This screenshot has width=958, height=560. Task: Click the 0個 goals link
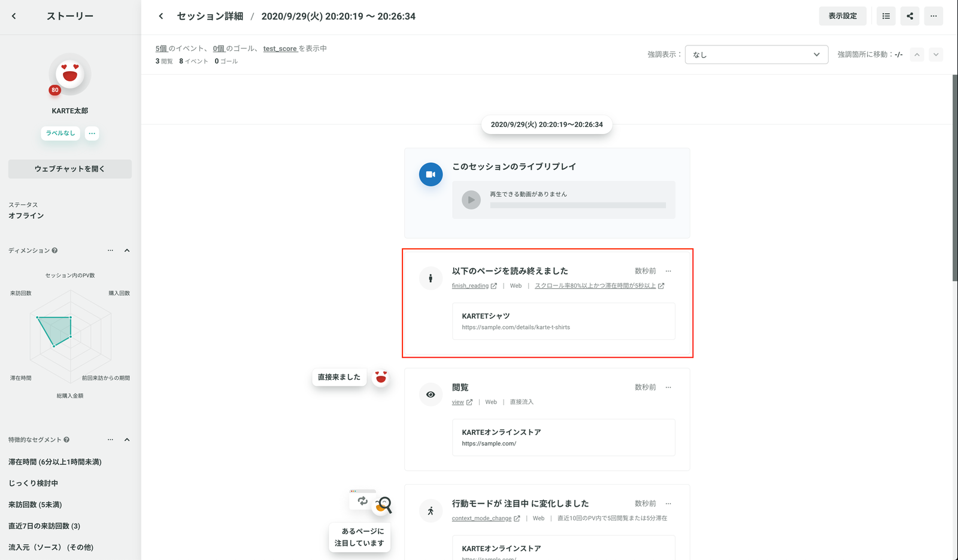219,48
